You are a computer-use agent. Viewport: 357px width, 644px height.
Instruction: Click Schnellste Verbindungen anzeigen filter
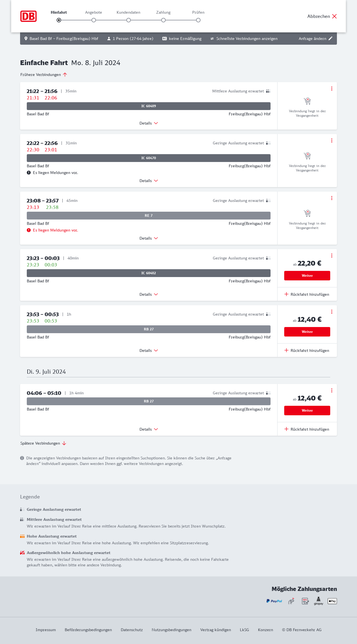244,39
